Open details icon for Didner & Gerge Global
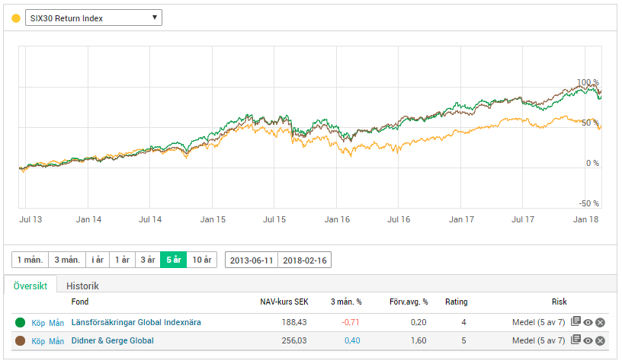 click(576, 340)
